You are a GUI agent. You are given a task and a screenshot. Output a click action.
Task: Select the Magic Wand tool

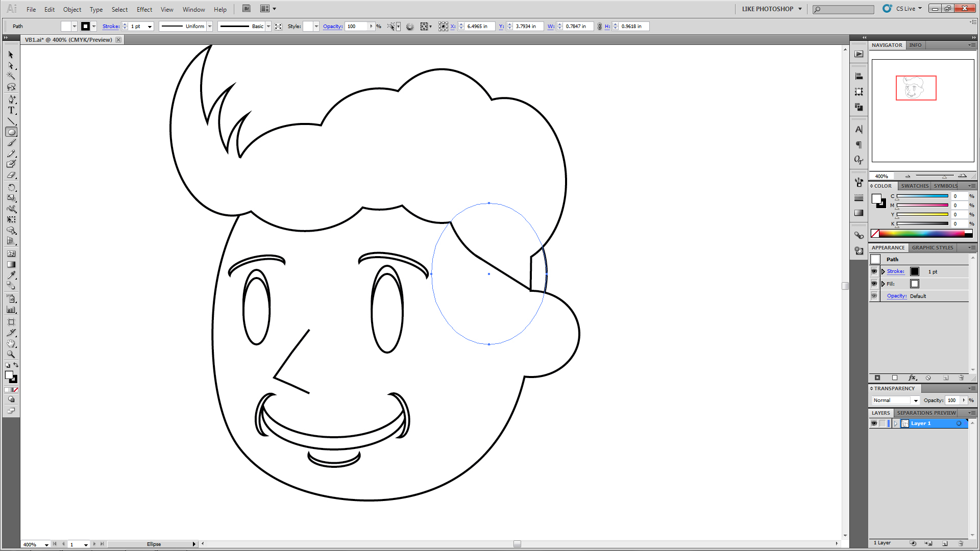coord(11,76)
